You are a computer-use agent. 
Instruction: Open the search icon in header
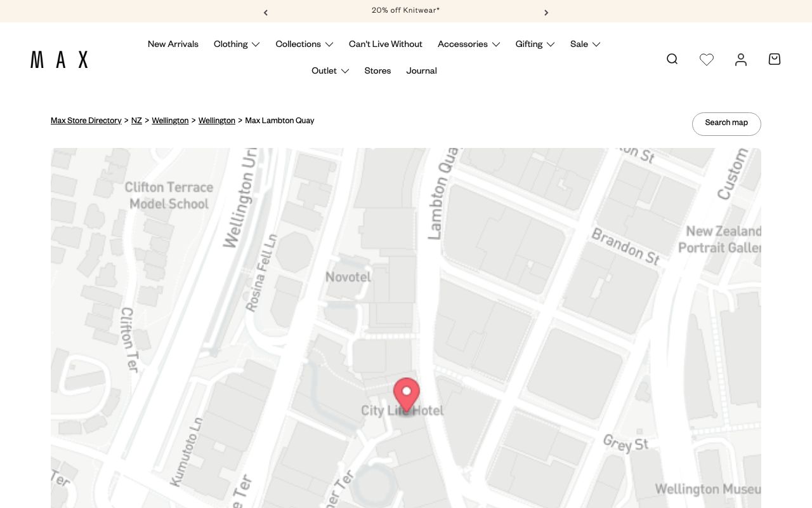click(672, 59)
